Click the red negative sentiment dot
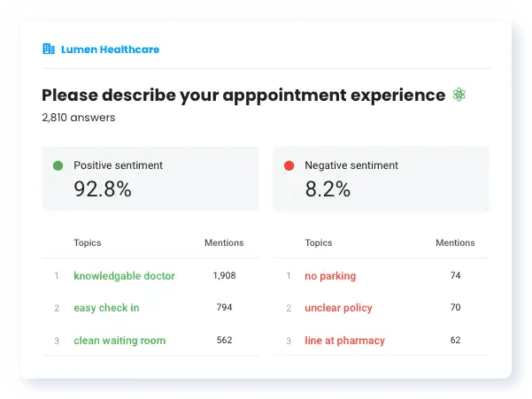 [x=289, y=165]
